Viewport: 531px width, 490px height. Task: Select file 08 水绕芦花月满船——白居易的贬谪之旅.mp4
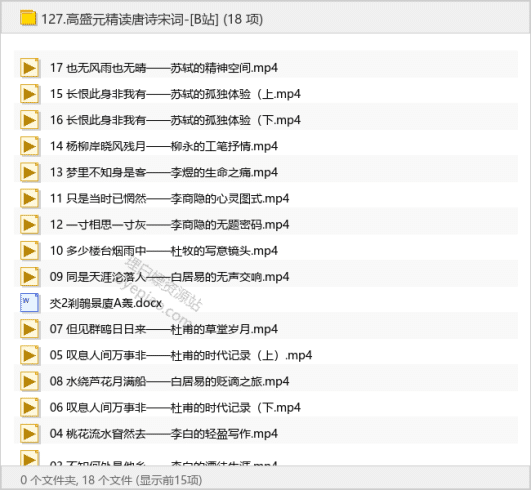170,381
